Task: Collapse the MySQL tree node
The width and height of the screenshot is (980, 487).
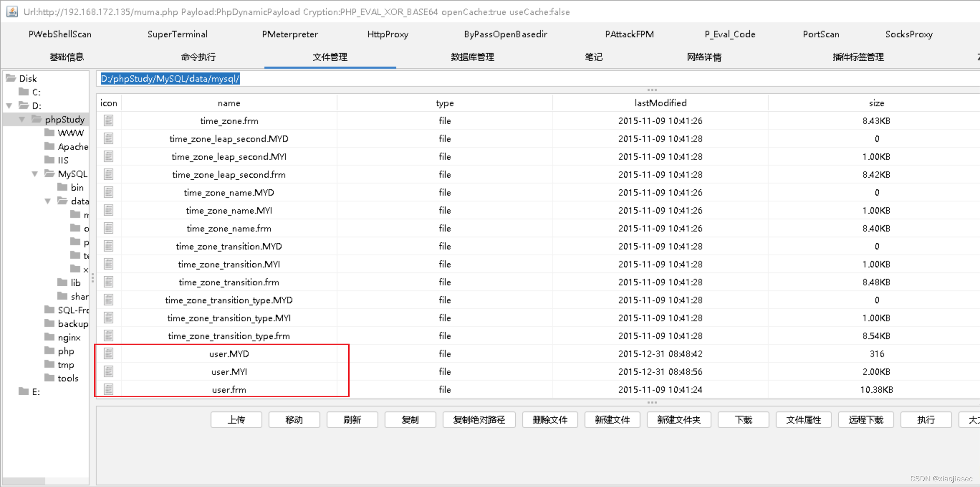Action: (34, 173)
